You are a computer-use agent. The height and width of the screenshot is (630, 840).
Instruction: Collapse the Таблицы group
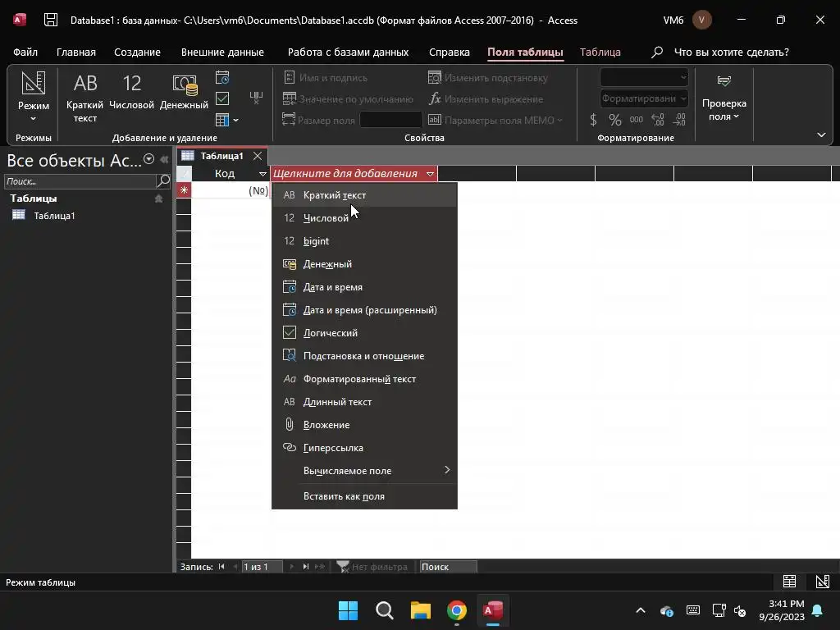tap(158, 199)
